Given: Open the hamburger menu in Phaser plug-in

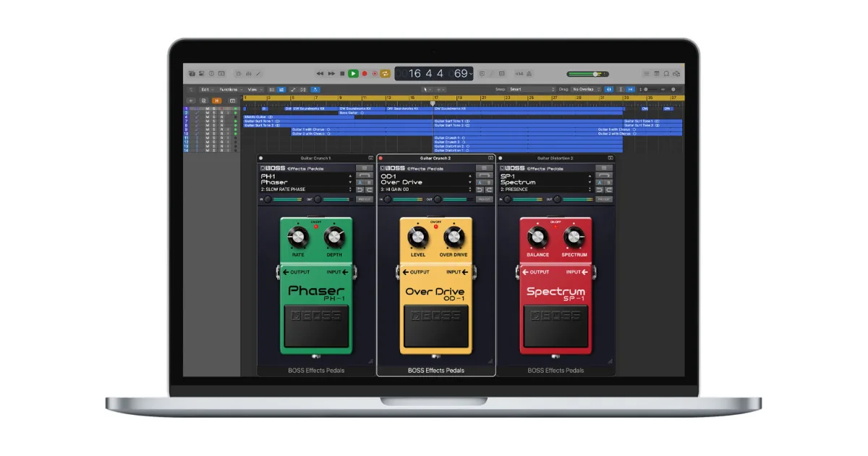Looking at the screenshot, I should point(365,168).
